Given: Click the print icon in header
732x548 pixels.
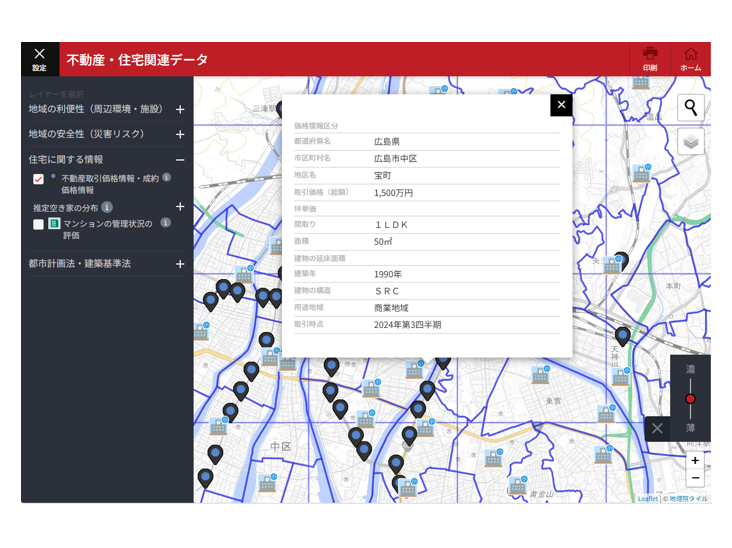Looking at the screenshot, I should pyautogui.click(x=650, y=57).
